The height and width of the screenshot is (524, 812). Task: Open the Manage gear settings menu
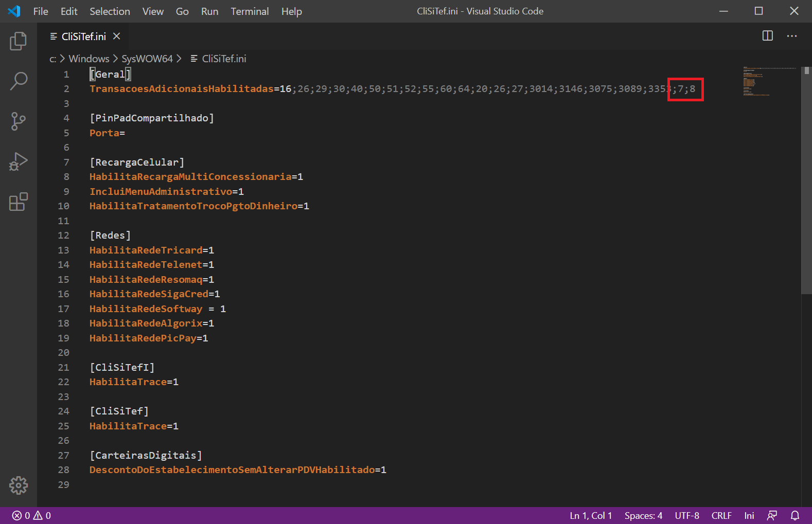[x=19, y=485]
